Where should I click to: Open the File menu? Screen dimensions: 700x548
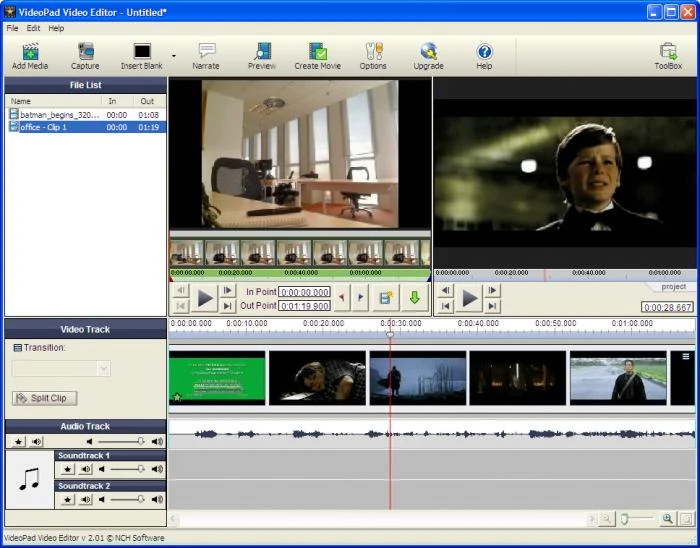[x=12, y=28]
